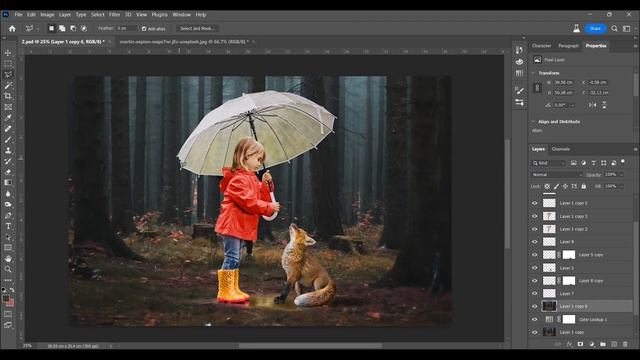Open the Image menu
640x360 pixels.
pos(47,14)
